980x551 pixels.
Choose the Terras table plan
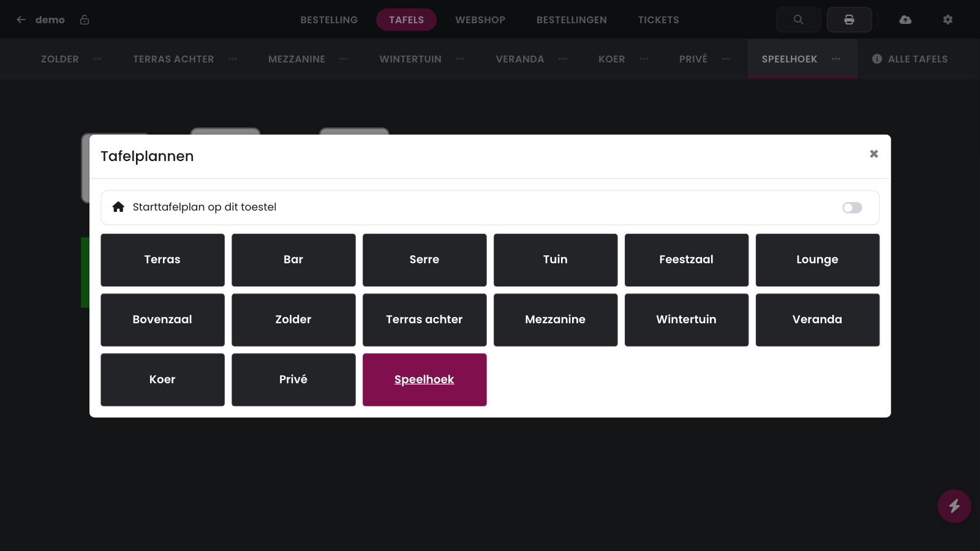tap(162, 260)
